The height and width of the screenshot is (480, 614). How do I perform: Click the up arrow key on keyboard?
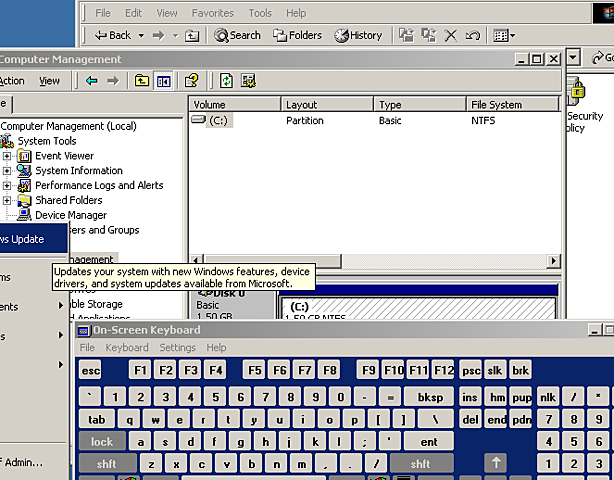pyautogui.click(x=495, y=463)
